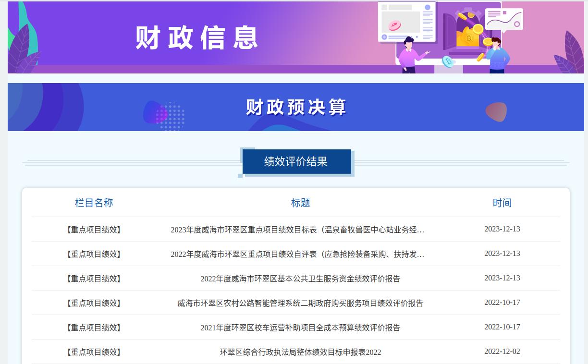588x364 pixels.
Task: Click the 2022-10-17 date of 农村公路 report
Action: 502,302
